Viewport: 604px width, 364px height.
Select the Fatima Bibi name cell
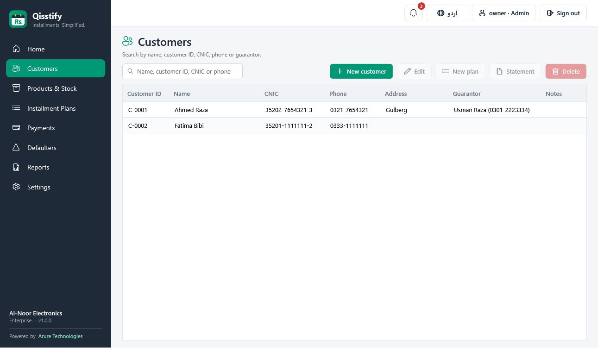tap(189, 126)
